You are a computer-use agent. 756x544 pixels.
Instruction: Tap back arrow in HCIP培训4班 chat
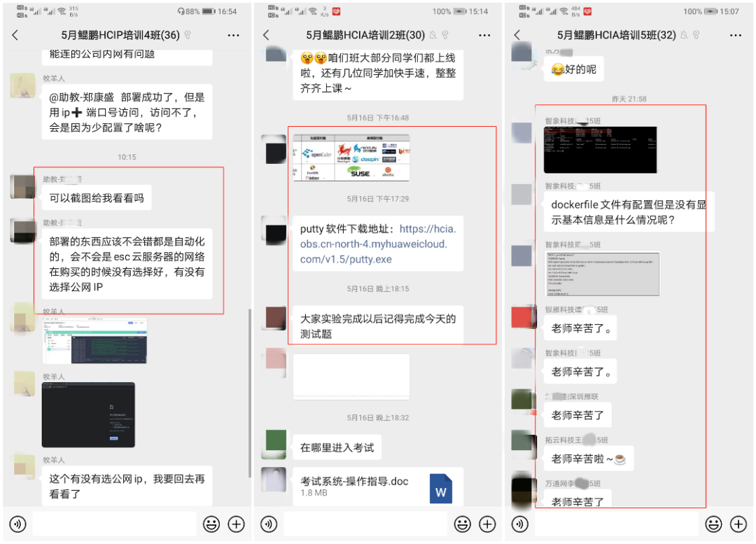coord(15,35)
